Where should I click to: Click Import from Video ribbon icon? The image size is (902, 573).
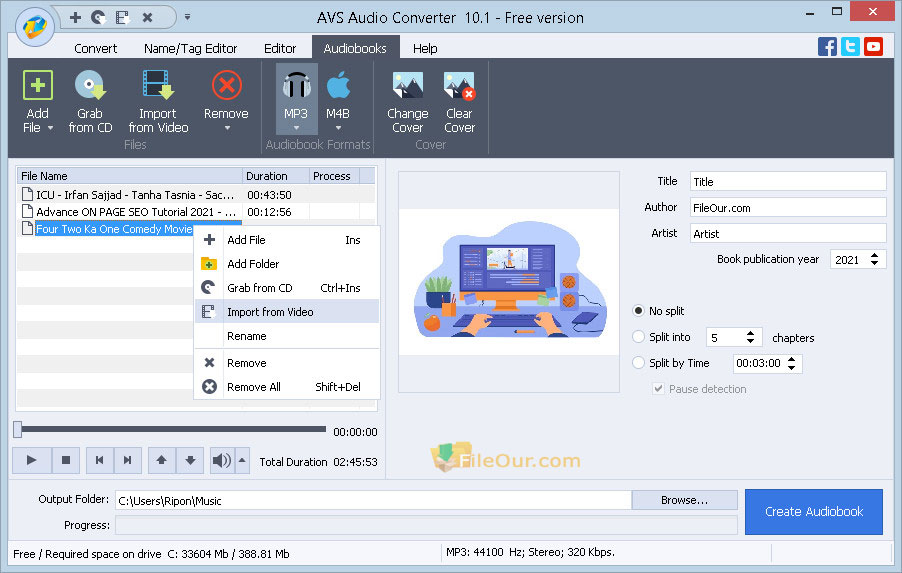(158, 86)
